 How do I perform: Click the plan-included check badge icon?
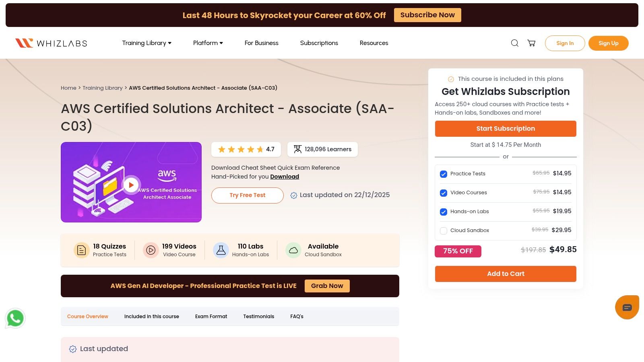tap(451, 79)
